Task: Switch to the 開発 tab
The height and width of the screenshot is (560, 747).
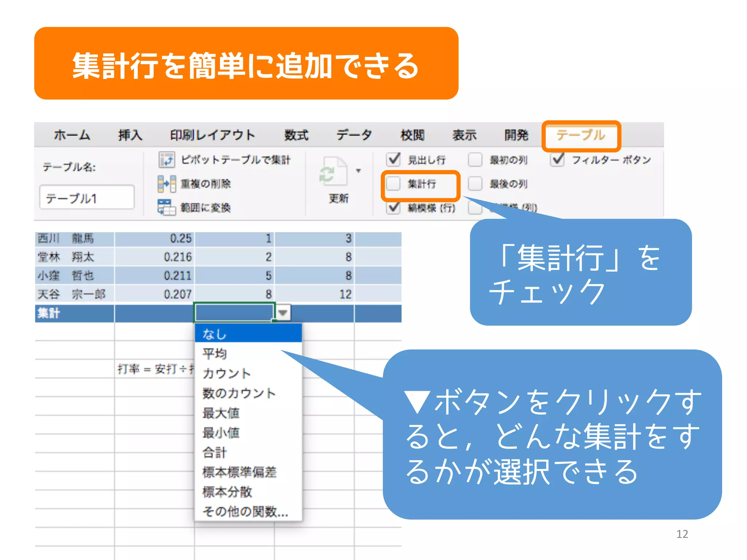Action: [x=516, y=135]
